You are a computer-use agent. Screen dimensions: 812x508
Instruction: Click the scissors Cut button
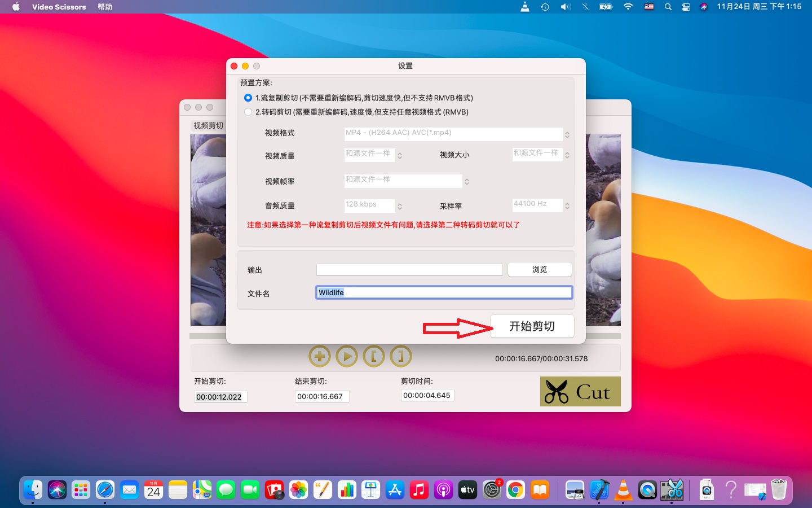point(580,392)
